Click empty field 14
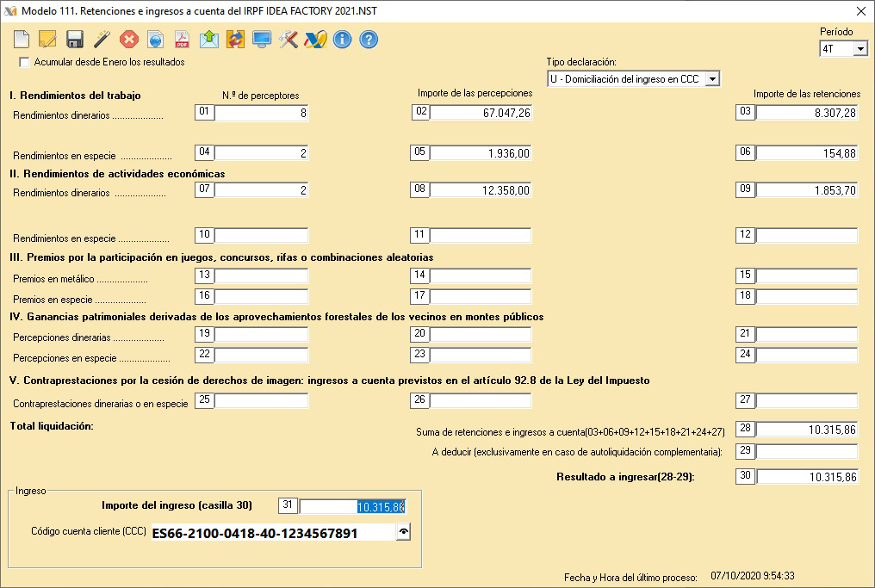The width and height of the screenshot is (875, 588). [481, 275]
